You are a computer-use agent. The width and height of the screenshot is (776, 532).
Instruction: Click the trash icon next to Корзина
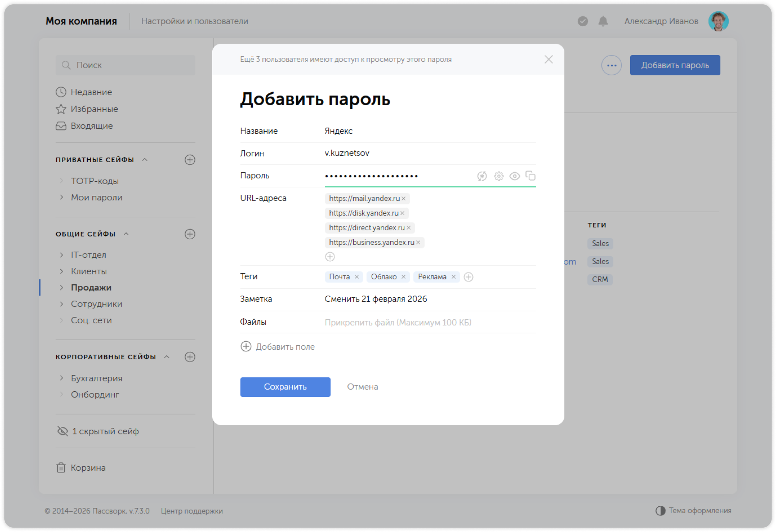pos(61,467)
